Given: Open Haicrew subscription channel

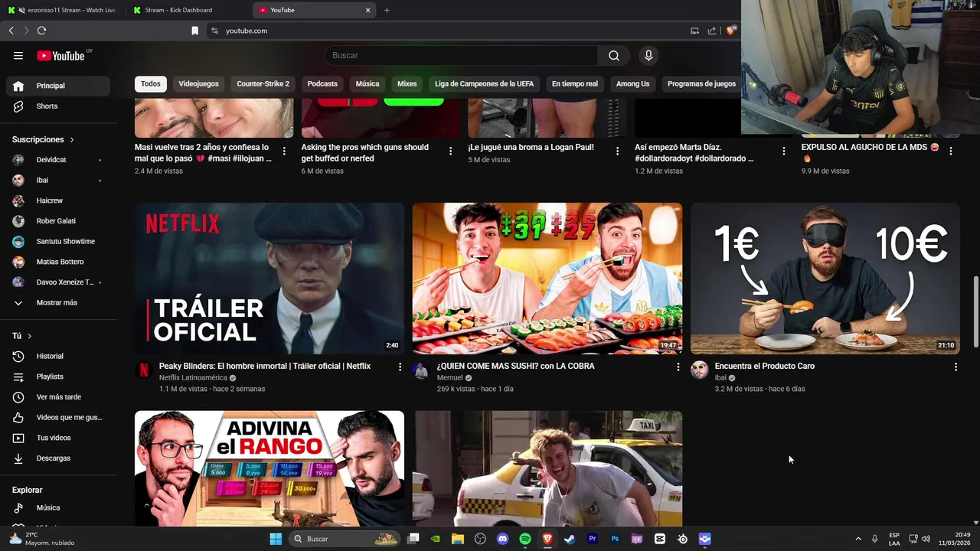Looking at the screenshot, I should point(58,201).
